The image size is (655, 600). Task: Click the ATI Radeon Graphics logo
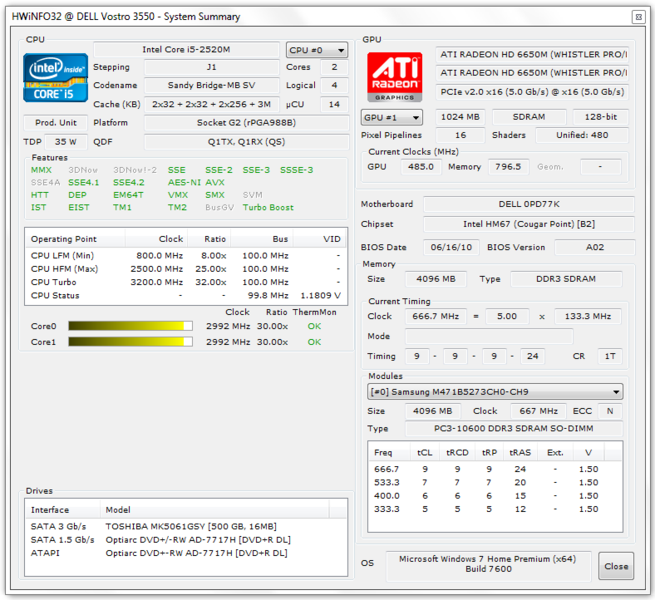pyautogui.click(x=395, y=77)
